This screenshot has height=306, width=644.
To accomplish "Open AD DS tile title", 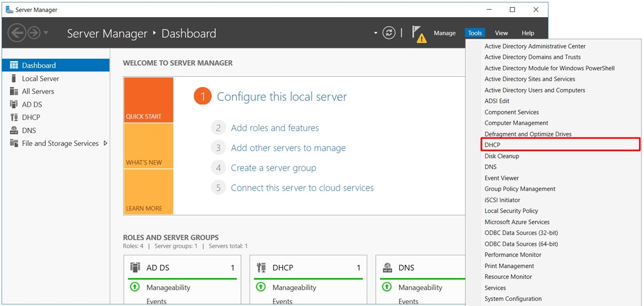I will click(157, 268).
